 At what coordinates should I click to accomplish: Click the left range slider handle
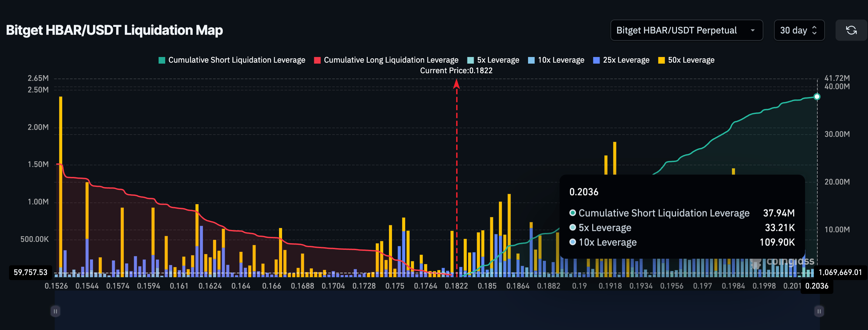point(55,311)
